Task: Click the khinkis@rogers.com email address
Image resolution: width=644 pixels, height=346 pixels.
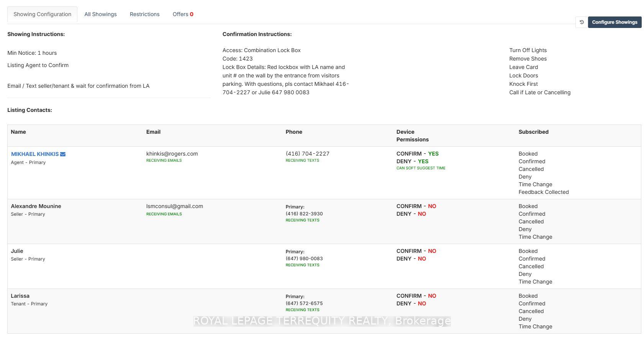Action: 172,154
